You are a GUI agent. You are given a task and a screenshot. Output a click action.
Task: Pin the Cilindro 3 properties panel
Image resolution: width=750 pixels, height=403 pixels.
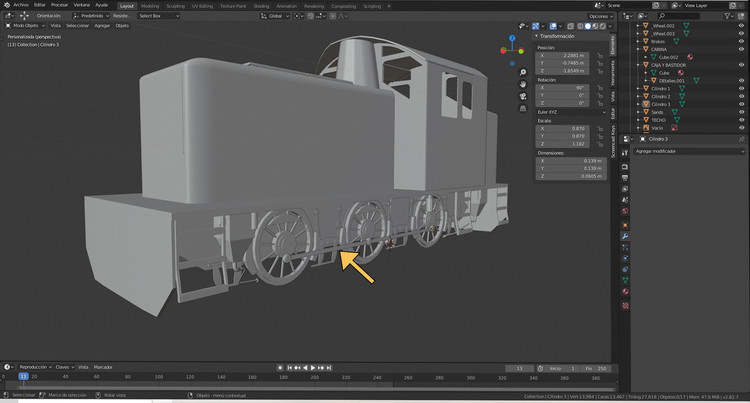[741, 138]
